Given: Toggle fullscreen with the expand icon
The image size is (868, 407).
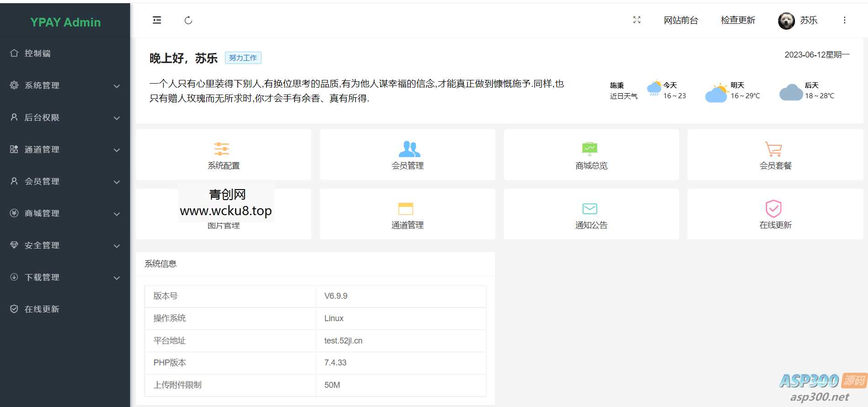Looking at the screenshot, I should [637, 20].
